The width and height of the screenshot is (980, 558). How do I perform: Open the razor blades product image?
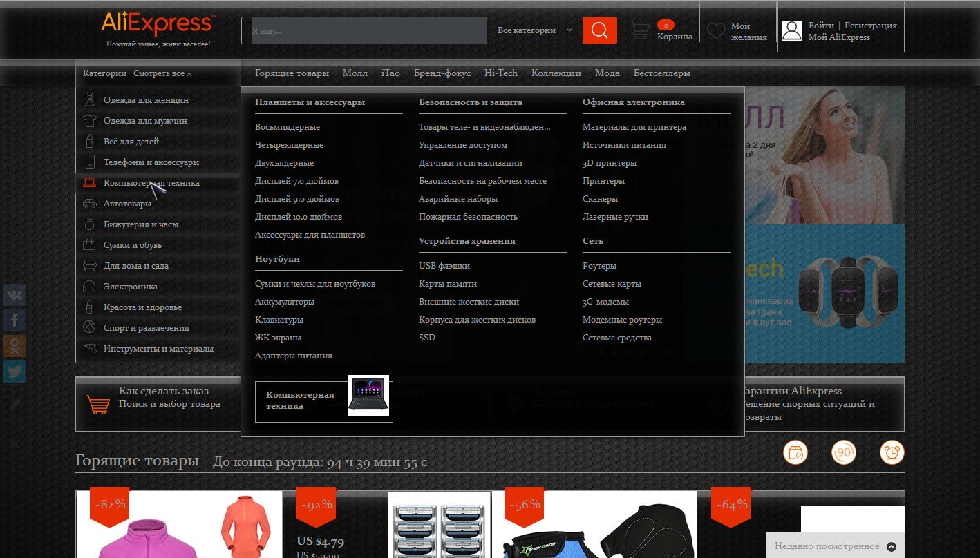tap(439, 525)
